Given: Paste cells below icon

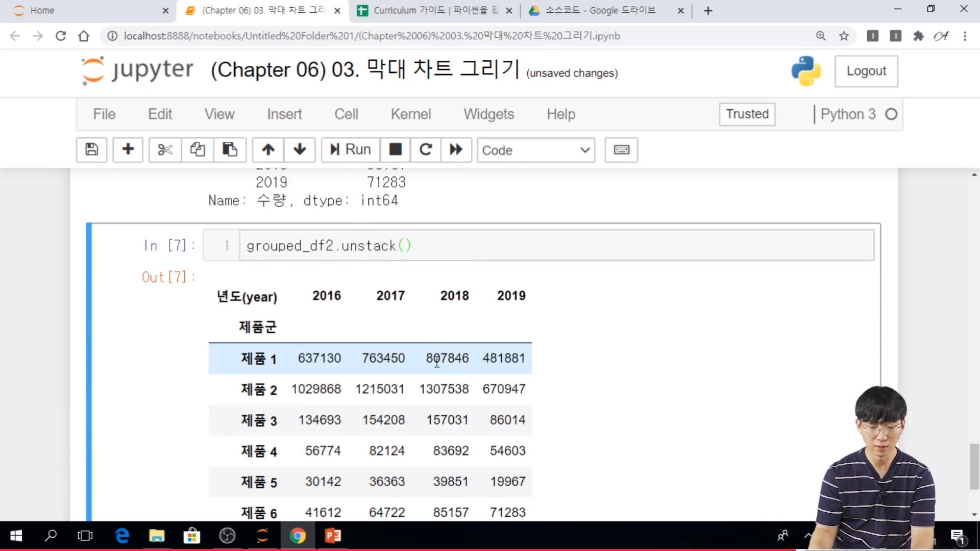Looking at the screenshot, I should (230, 149).
